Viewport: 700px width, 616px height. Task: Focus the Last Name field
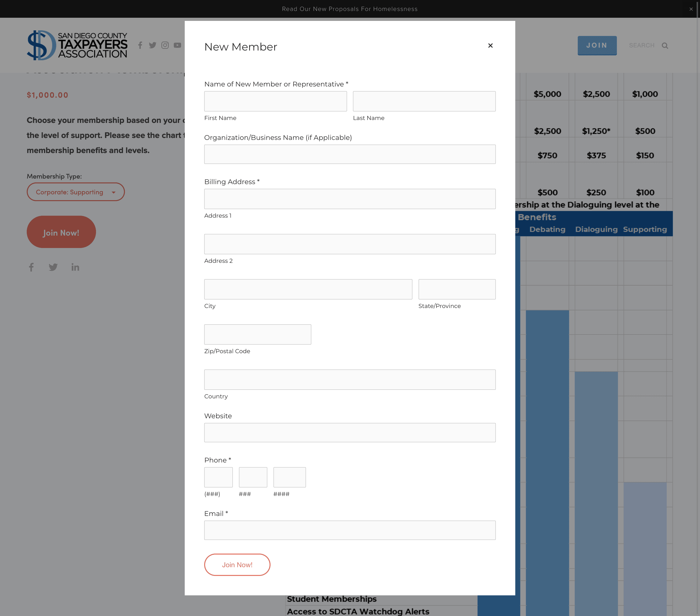coord(424,101)
